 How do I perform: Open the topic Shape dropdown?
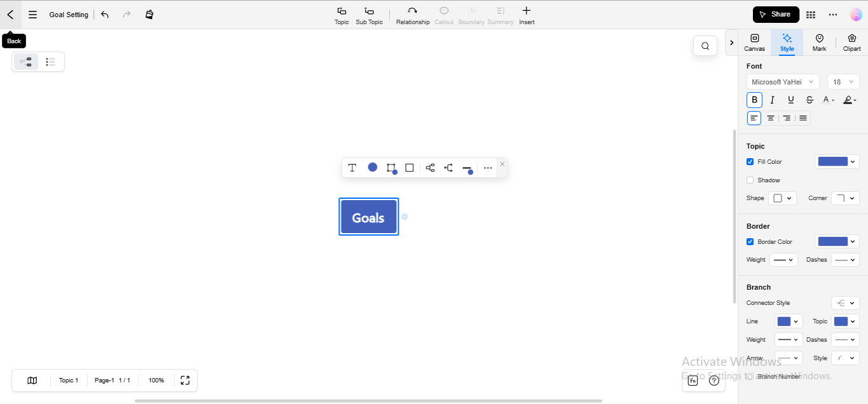(x=782, y=198)
